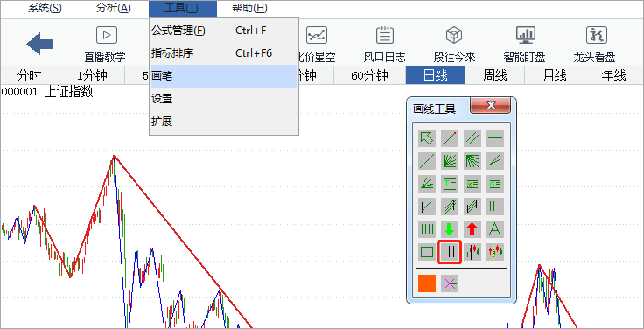Select the green down arrow marker
This screenshot has width=644, height=329.
pyautogui.click(x=450, y=228)
